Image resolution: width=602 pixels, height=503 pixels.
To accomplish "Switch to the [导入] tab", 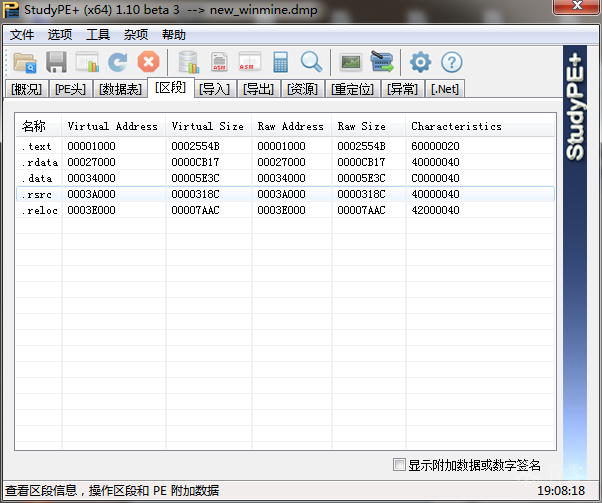I will [215, 89].
